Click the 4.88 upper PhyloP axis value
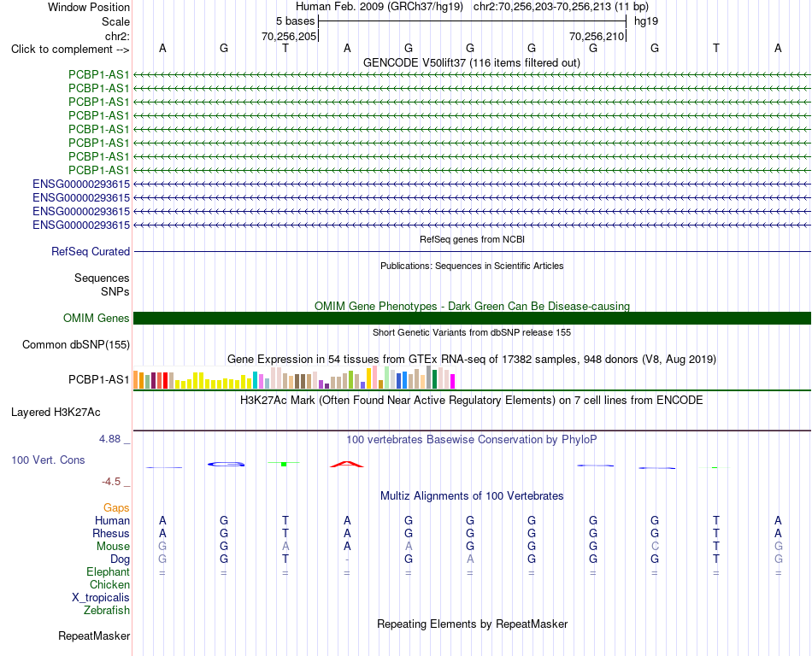 pos(109,439)
